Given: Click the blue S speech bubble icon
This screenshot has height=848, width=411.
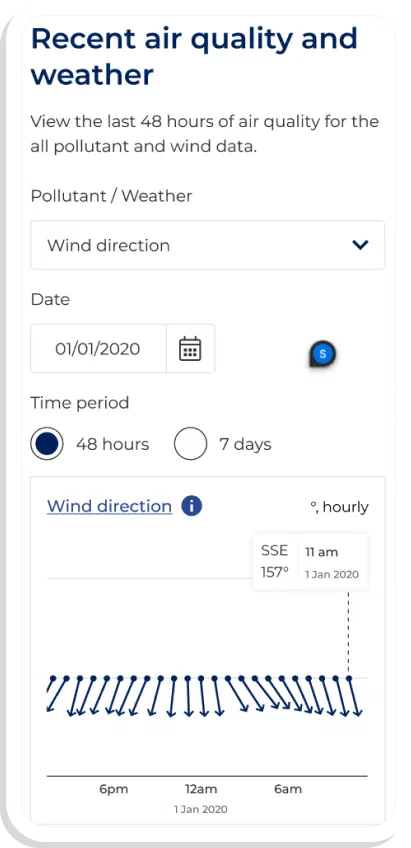Looking at the screenshot, I should [x=322, y=354].
